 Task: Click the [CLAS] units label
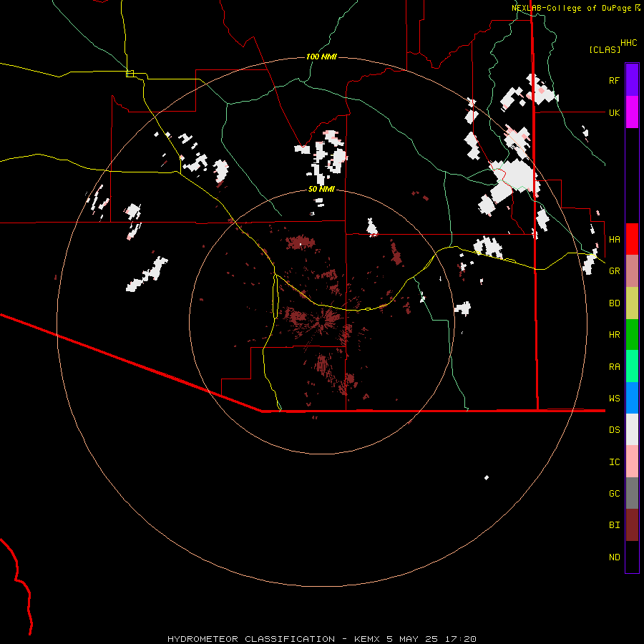pyautogui.click(x=605, y=49)
